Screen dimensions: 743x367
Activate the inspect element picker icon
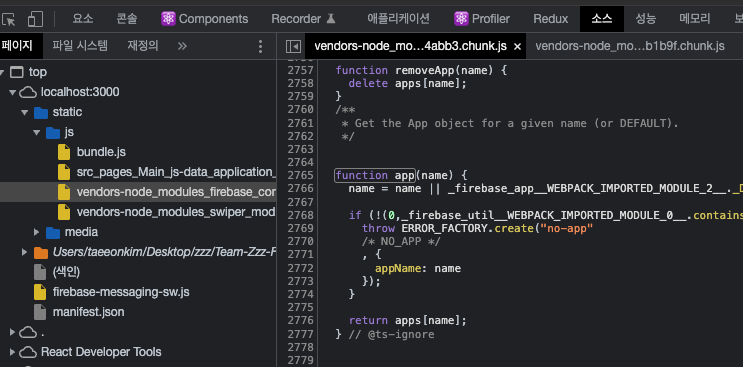pos(9,19)
